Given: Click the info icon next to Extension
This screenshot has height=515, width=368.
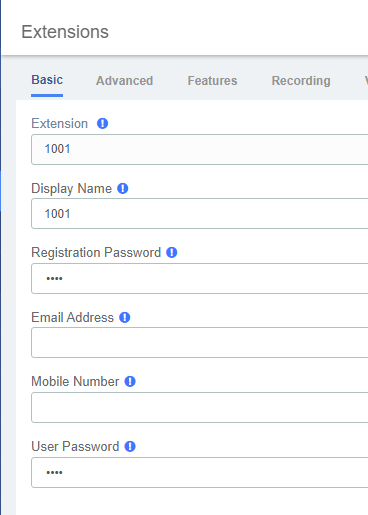Looking at the screenshot, I should tap(102, 124).
